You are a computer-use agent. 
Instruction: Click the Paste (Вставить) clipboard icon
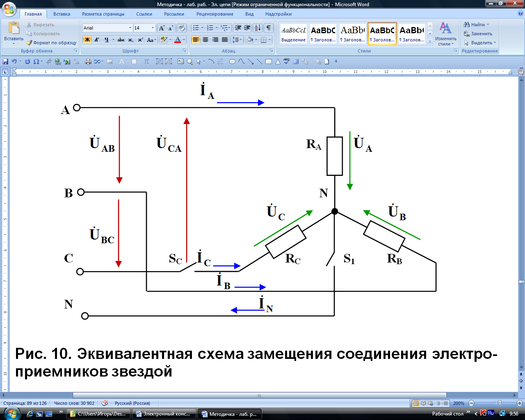coord(14,28)
